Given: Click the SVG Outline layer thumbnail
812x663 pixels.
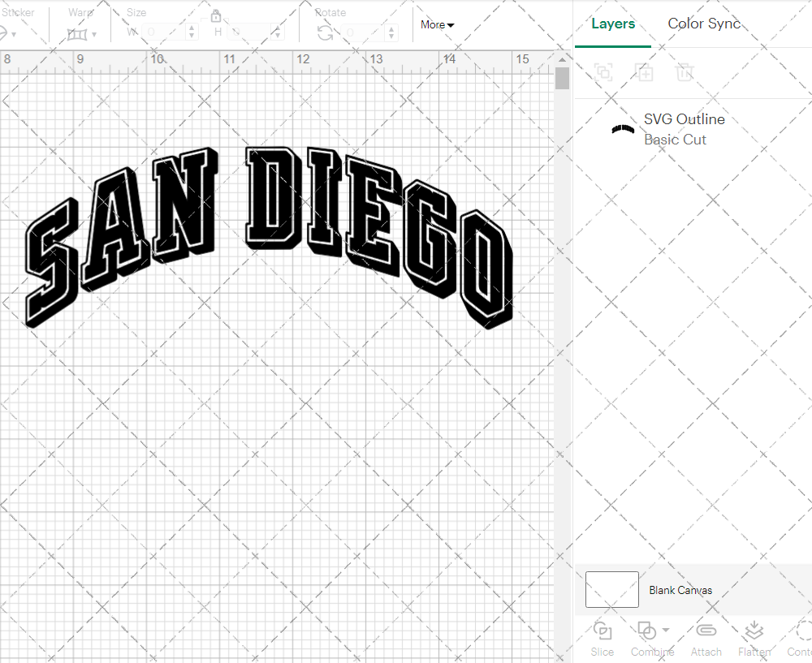Looking at the screenshot, I should click(623, 129).
